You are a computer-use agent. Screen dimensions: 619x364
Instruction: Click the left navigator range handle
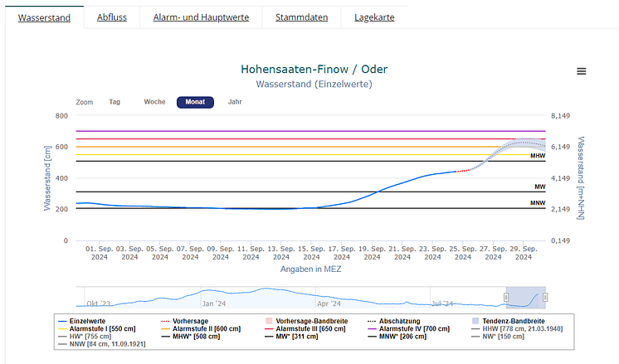(506, 298)
